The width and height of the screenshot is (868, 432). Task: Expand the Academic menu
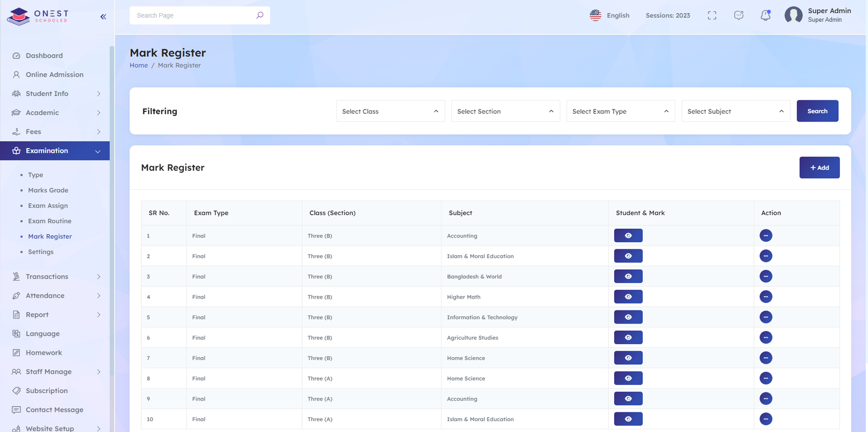[x=55, y=113]
